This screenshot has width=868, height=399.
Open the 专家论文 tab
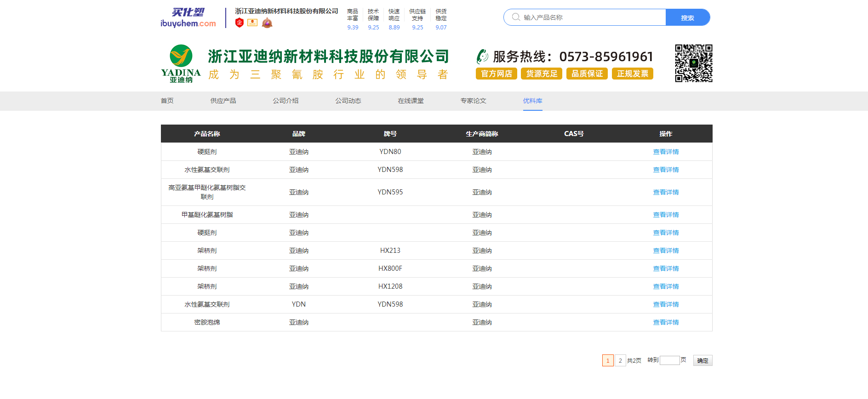coord(474,101)
